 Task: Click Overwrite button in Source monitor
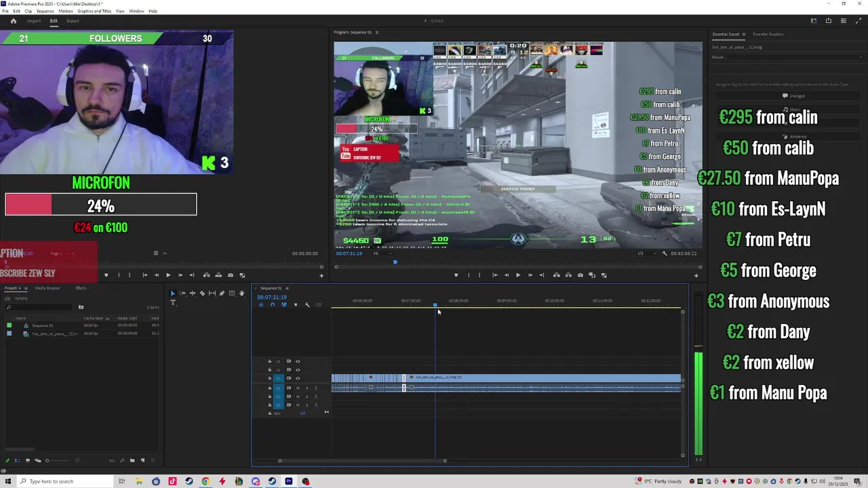coord(218,275)
